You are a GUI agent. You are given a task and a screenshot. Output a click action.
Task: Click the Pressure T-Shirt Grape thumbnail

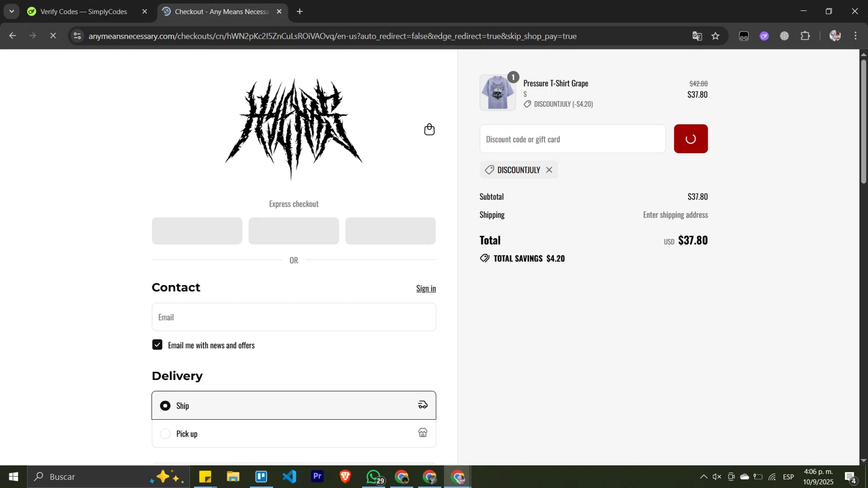coord(498,93)
